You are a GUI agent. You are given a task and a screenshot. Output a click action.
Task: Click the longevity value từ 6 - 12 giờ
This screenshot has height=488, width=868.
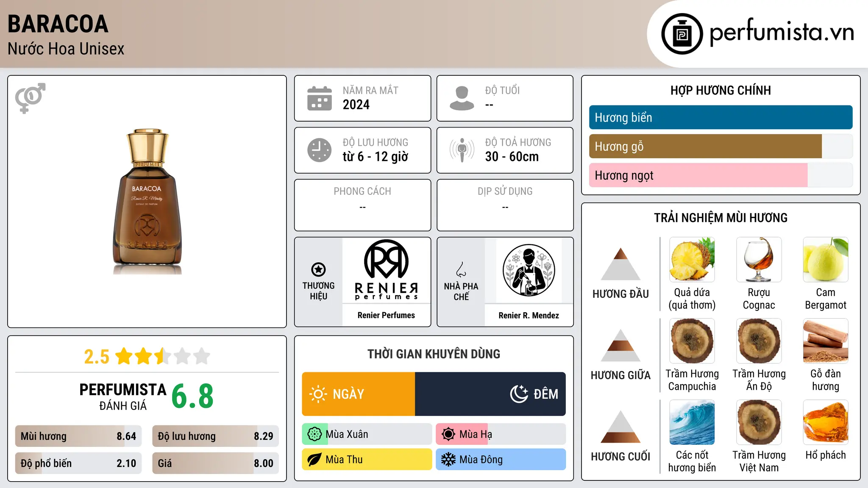click(376, 157)
